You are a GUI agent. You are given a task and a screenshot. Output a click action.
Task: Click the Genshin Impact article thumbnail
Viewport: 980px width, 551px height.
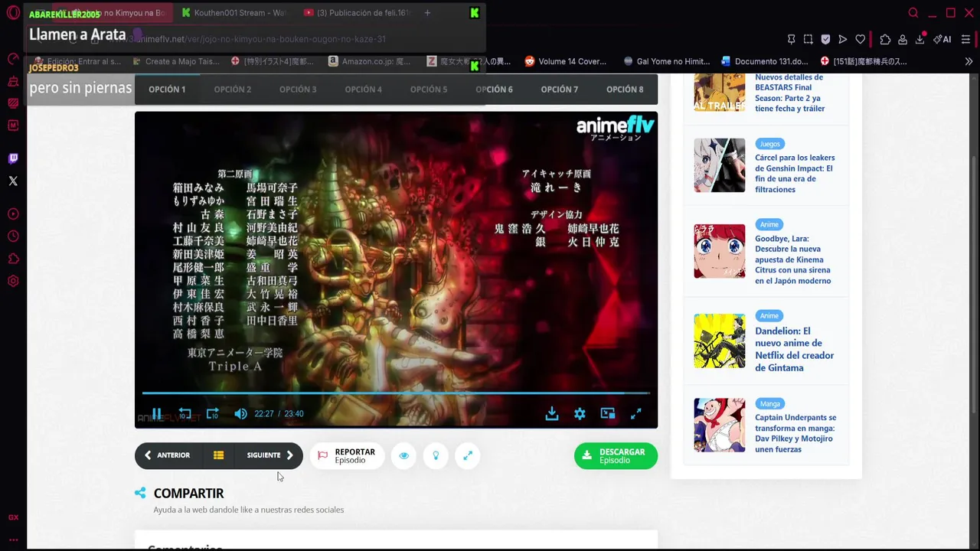(719, 165)
